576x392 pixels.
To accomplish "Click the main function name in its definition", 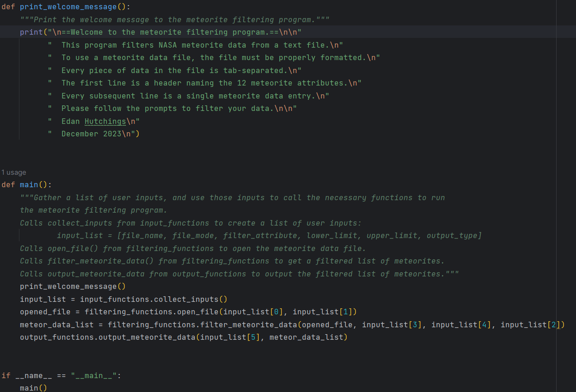I will (x=29, y=185).
